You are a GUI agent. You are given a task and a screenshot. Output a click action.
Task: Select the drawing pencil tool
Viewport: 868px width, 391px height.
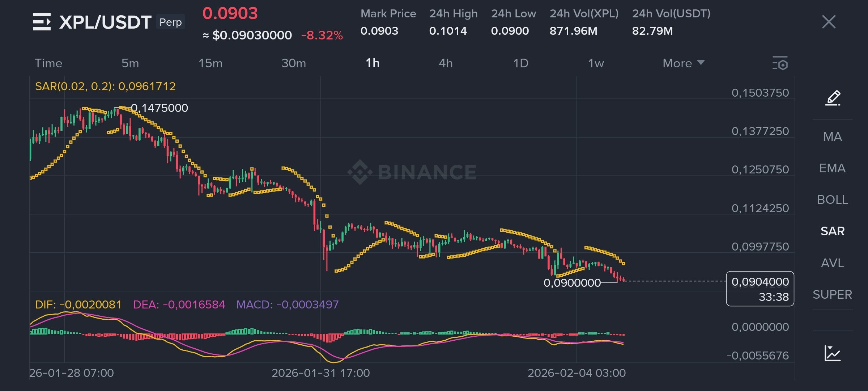point(833,98)
